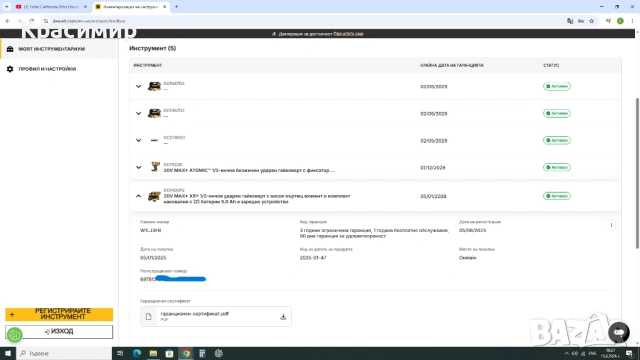Open Microsoft Store from the taskbar
The width and height of the screenshot is (640, 360).
point(169,353)
